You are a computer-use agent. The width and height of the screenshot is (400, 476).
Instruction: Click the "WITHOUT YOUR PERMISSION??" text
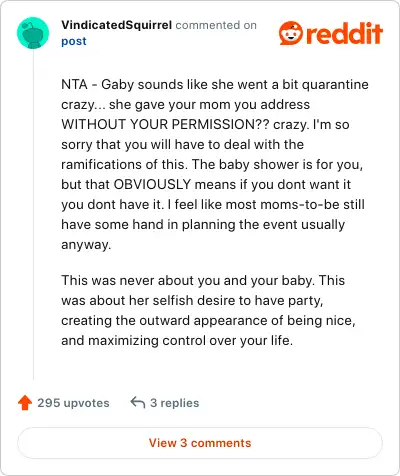pos(165,124)
